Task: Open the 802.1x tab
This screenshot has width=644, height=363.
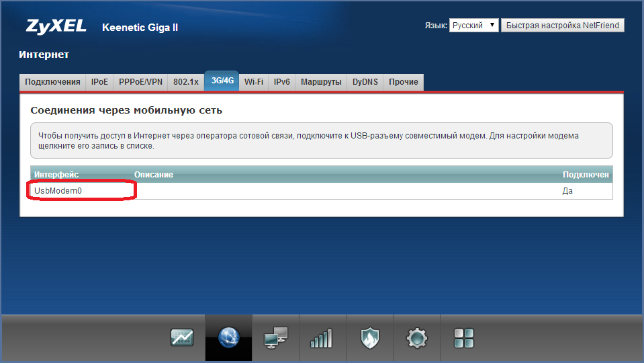Action: click(186, 82)
